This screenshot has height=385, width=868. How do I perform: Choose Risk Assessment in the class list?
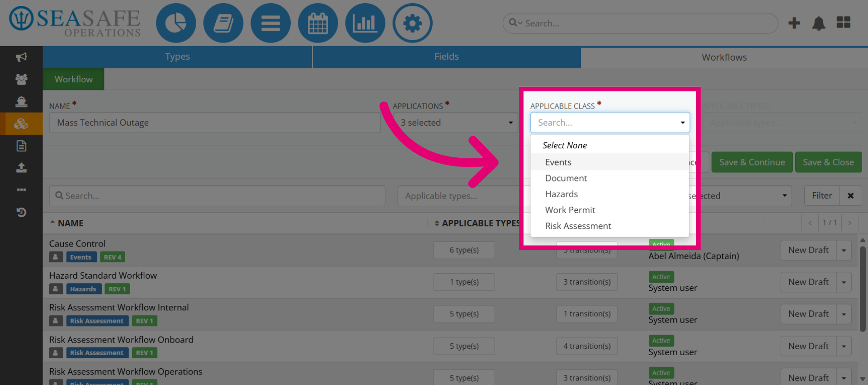(610, 226)
